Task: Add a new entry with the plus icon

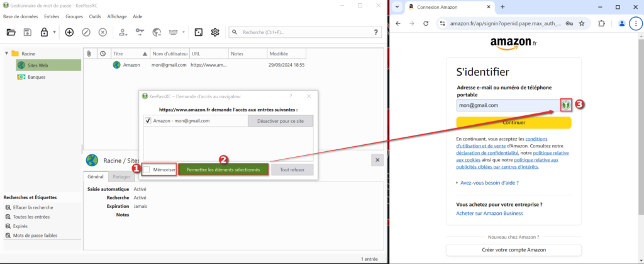Action: pyautogui.click(x=69, y=32)
